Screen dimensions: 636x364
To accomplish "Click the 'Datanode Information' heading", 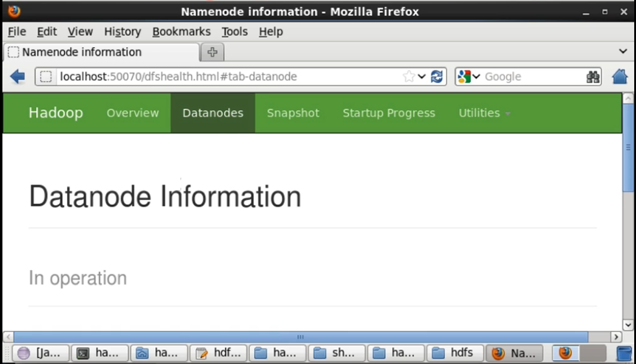I will click(165, 197).
